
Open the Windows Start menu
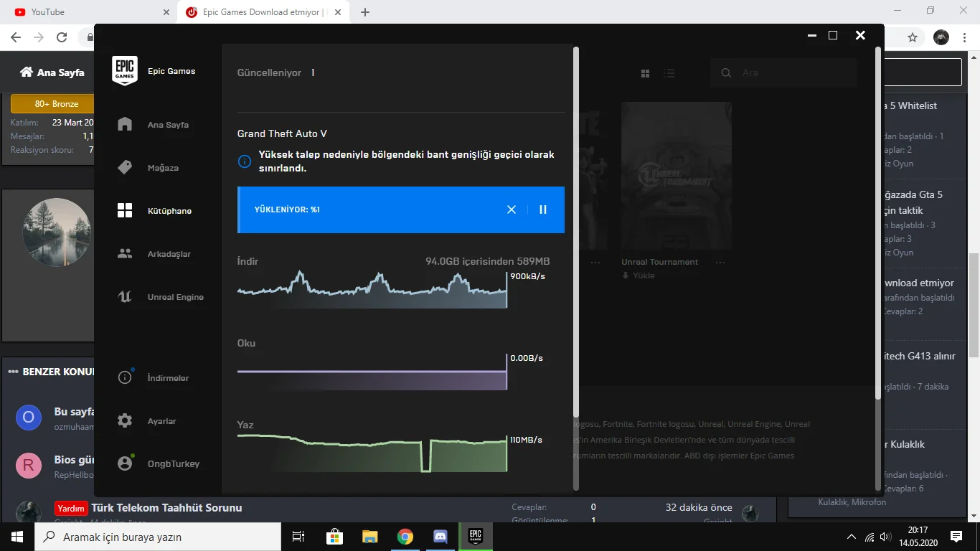click(x=17, y=537)
